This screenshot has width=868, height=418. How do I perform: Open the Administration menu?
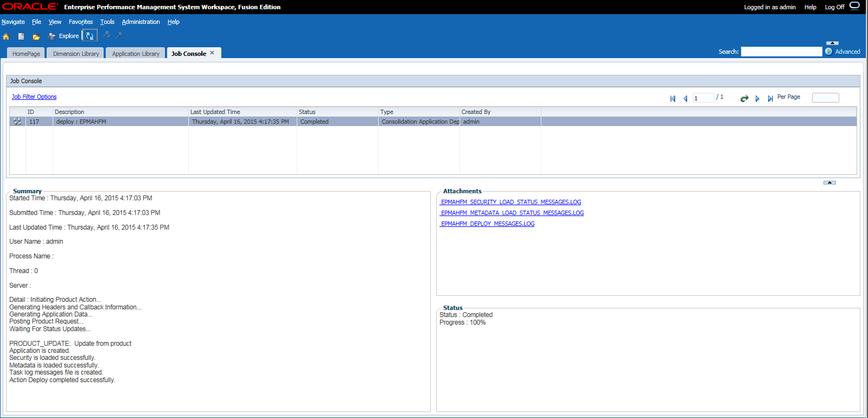pos(141,22)
